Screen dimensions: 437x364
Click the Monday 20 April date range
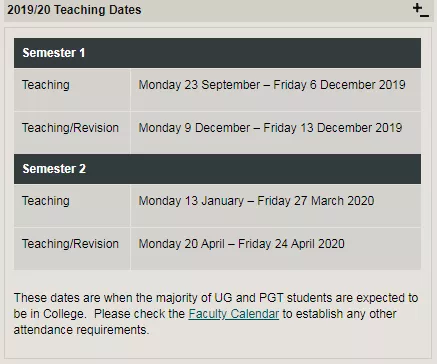[x=241, y=244]
